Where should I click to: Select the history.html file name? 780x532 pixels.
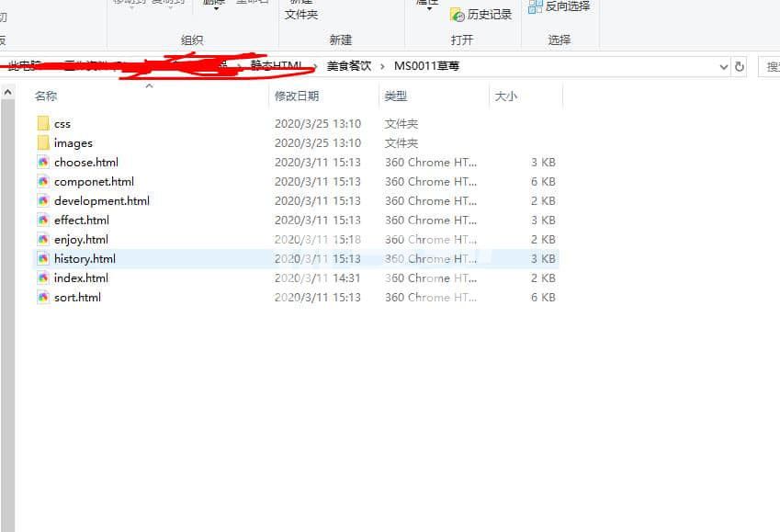click(x=85, y=258)
